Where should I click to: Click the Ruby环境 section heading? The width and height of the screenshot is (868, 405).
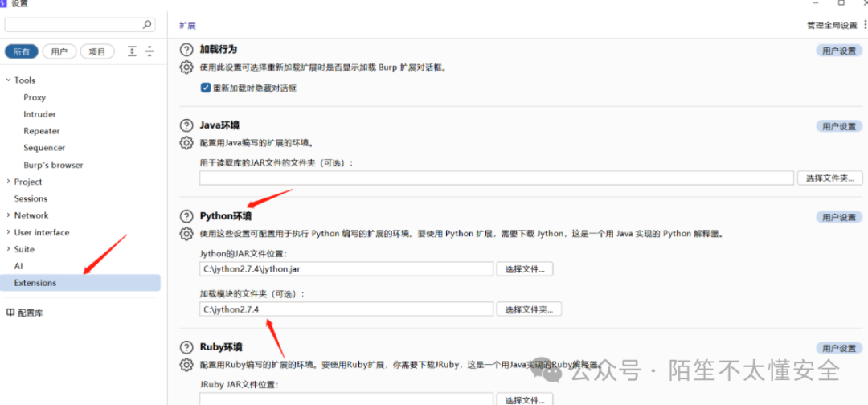pos(221,347)
